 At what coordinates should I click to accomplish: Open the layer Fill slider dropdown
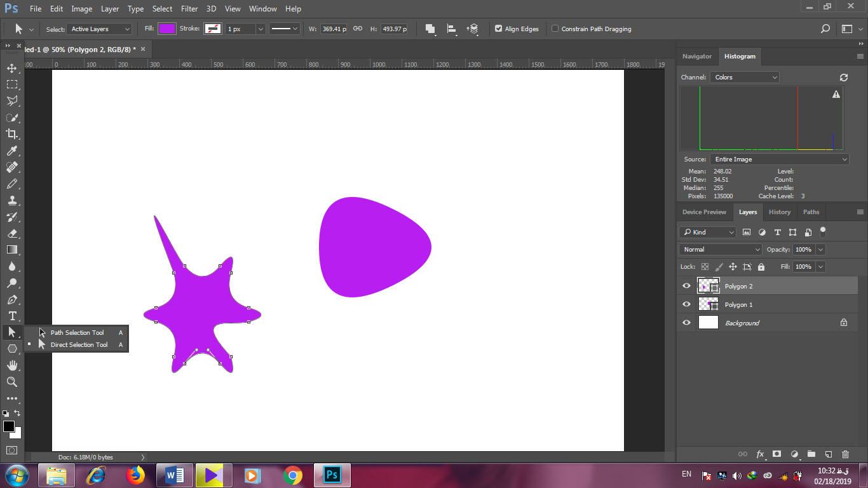point(821,267)
